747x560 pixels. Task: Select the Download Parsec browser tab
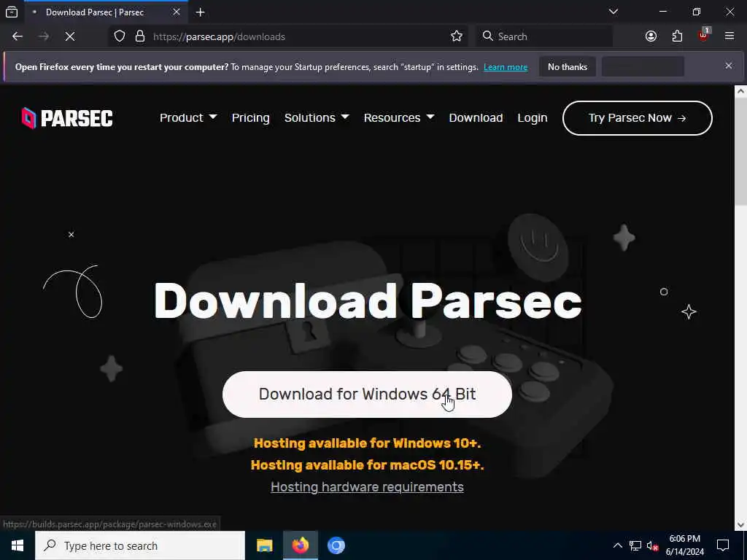(105, 12)
